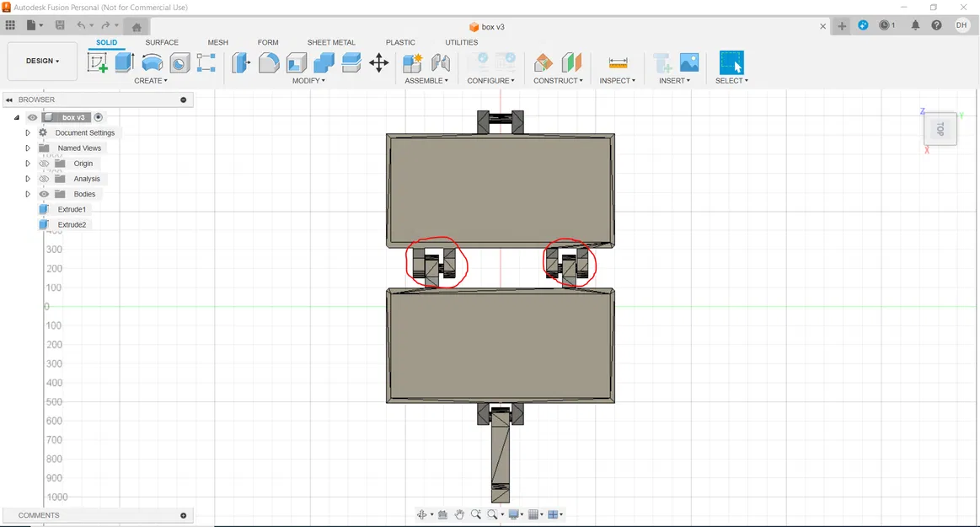
Task: Click the Extrude tool icon
Action: tap(125, 62)
